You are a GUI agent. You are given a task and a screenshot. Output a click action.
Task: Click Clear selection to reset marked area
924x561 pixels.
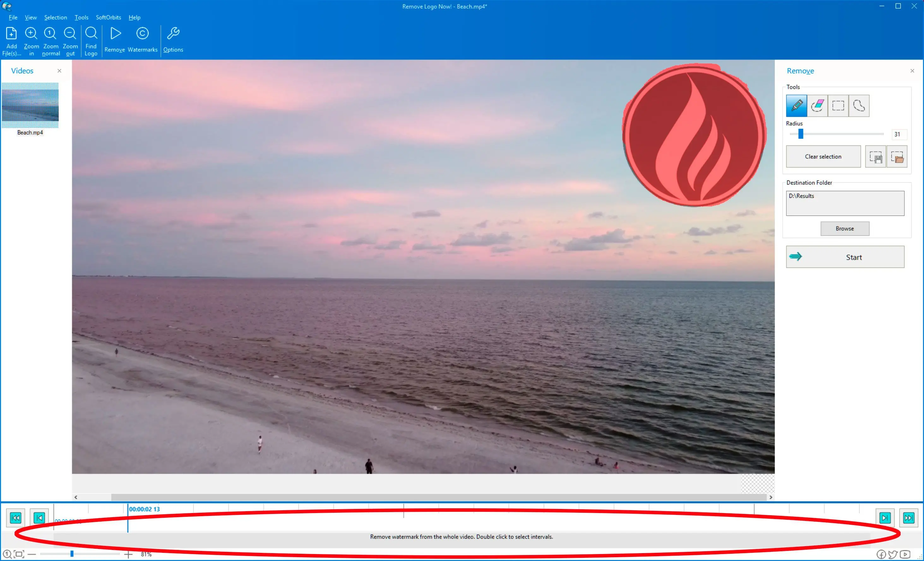coord(823,156)
